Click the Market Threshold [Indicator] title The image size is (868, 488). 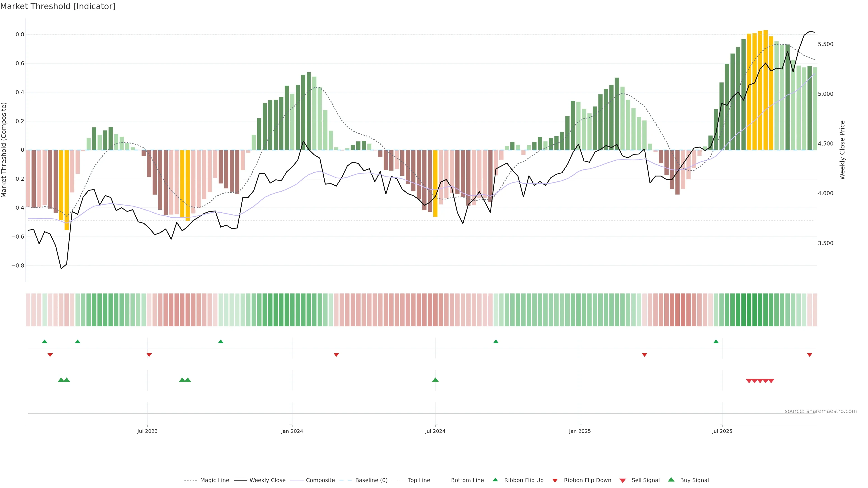pos(58,6)
